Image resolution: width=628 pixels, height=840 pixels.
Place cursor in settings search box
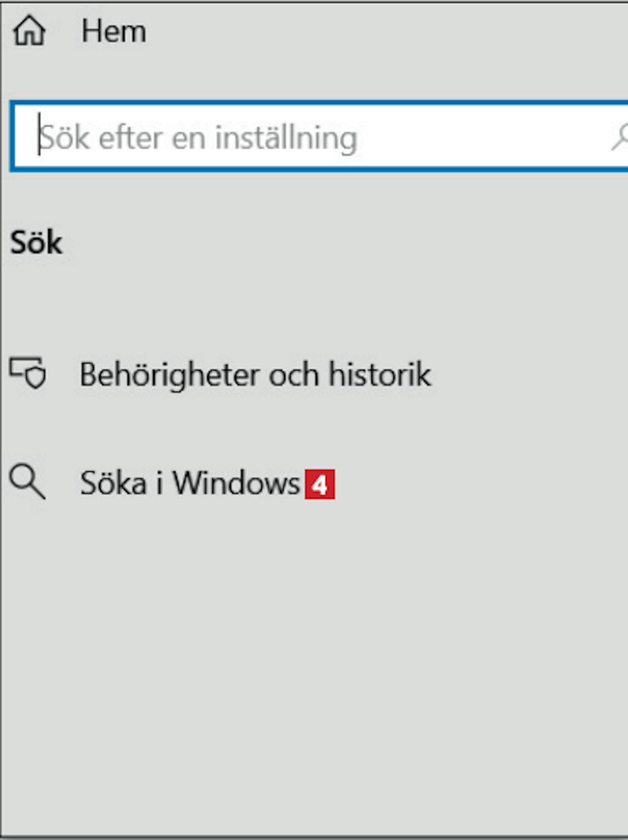point(319,137)
